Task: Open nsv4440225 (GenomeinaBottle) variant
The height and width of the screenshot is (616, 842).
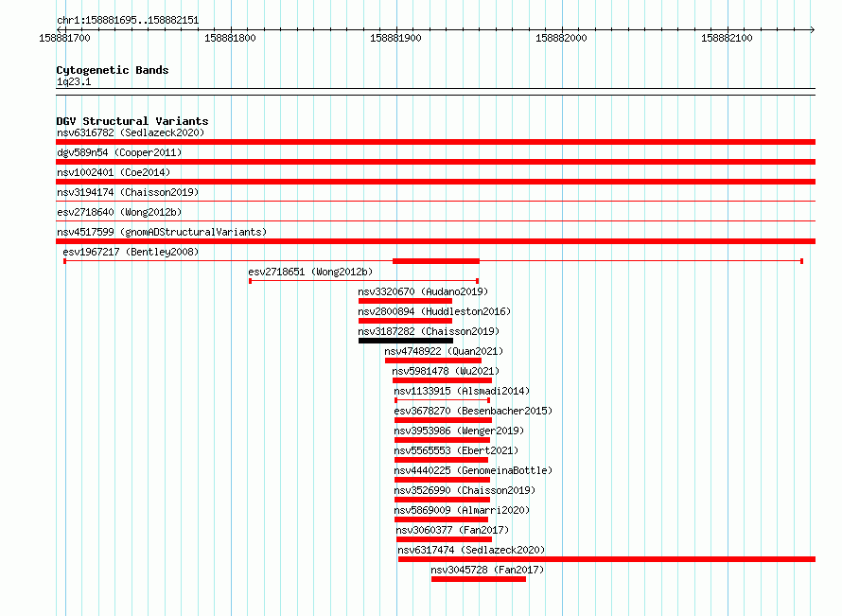Action: (472, 470)
